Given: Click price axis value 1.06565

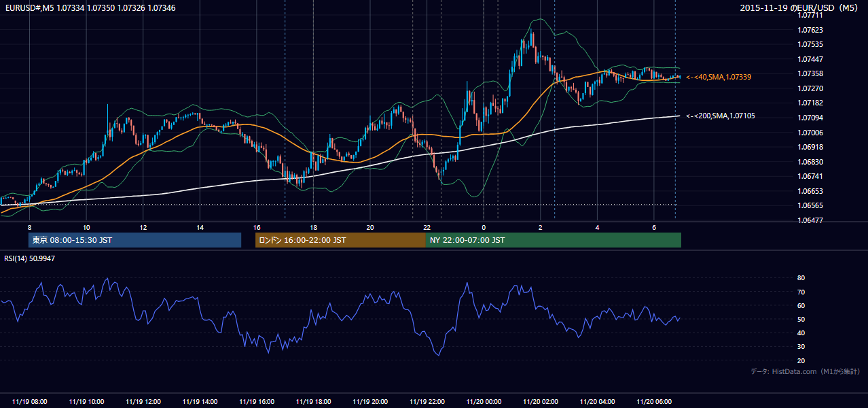Looking at the screenshot, I should (810, 205).
